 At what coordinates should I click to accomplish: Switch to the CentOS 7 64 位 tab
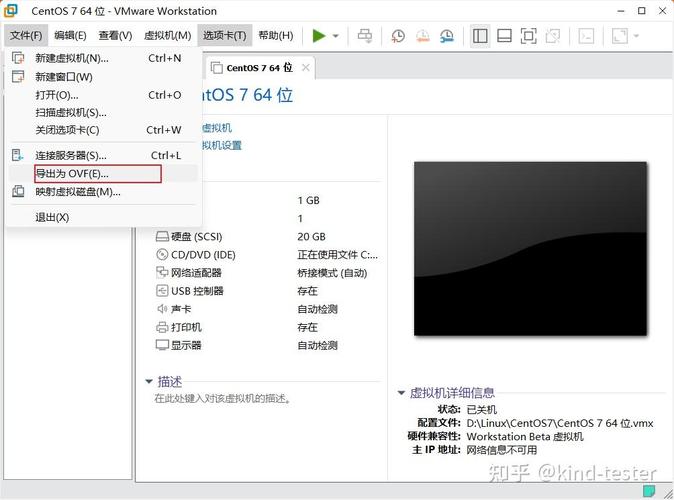(259, 68)
